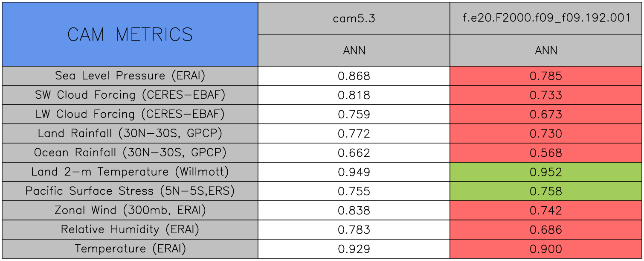This screenshot has width=644, height=261.
Task: Click the Ocean Rainfall (30N-30S, GPCP) label
Action: 130,153
